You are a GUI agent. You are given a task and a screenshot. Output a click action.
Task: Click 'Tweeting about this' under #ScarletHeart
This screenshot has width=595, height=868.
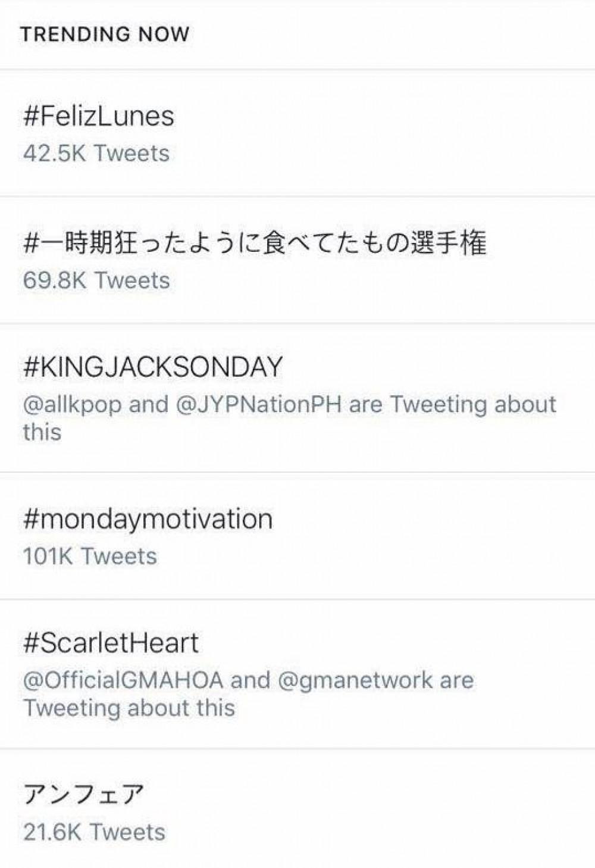[129, 708]
